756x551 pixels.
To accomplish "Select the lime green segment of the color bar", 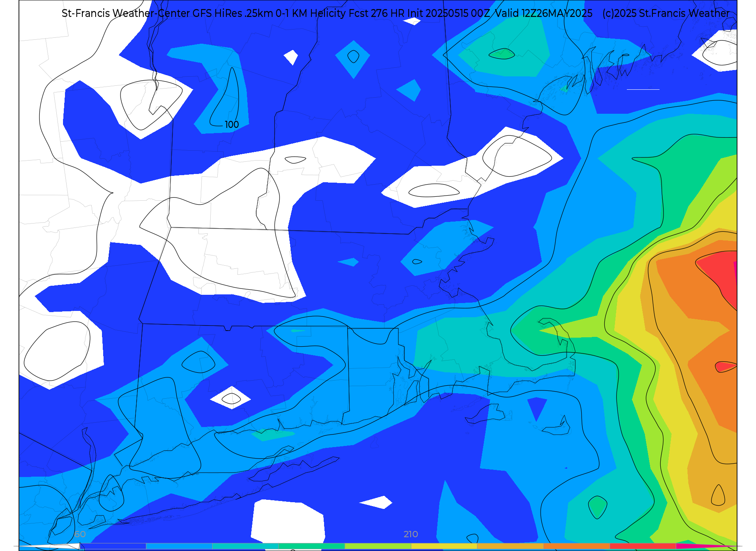I will (378, 546).
